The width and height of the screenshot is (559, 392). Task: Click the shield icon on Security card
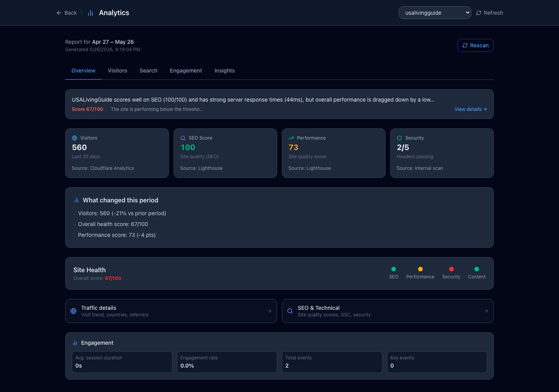pos(399,138)
